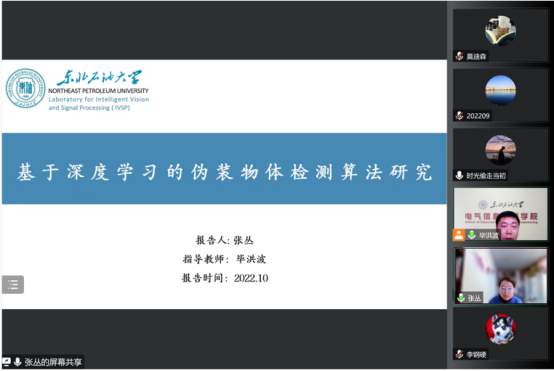Viewport: 554px width, 371px height.
Task: Select the sunset silhouette avatar of 时光偷走当初
Action: point(500,150)
